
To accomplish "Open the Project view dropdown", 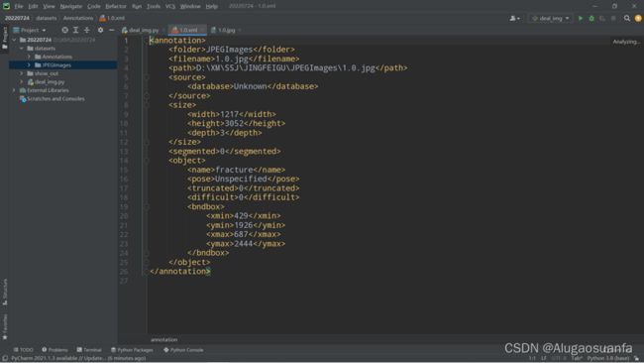I will [30, 30].
